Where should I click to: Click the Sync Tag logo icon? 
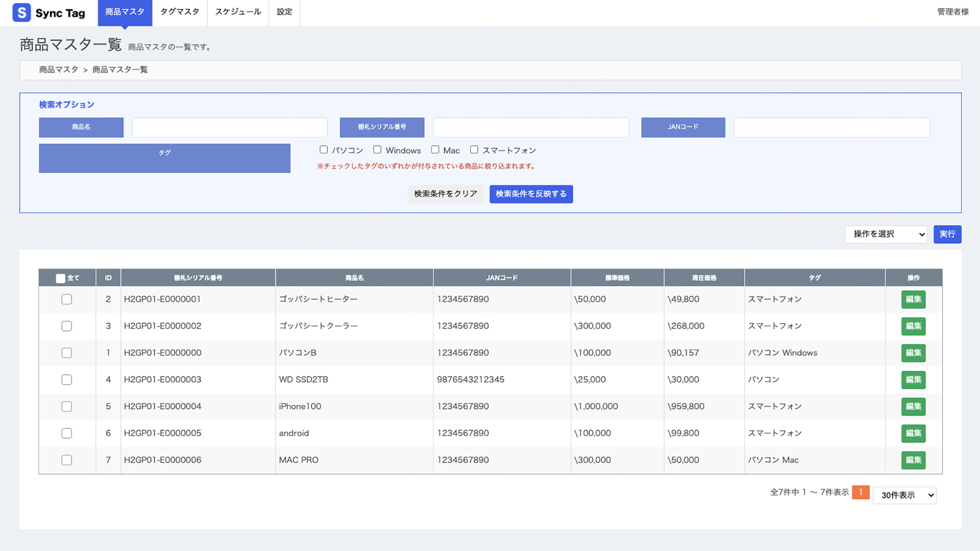21,13
